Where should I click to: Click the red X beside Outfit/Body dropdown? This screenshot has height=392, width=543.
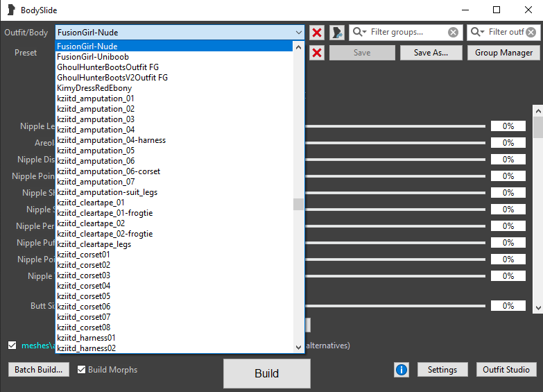pos(317,33)
